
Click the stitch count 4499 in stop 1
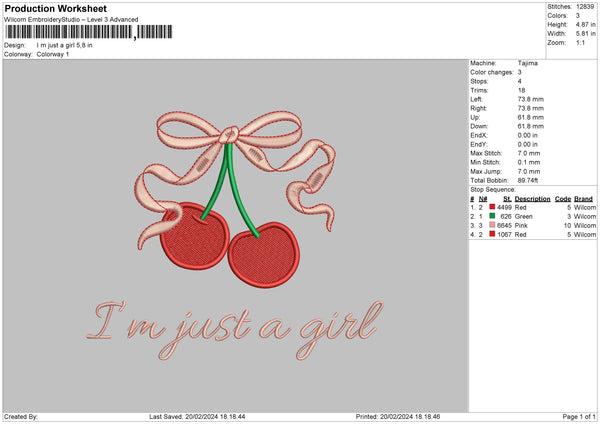tap(504, 207)
